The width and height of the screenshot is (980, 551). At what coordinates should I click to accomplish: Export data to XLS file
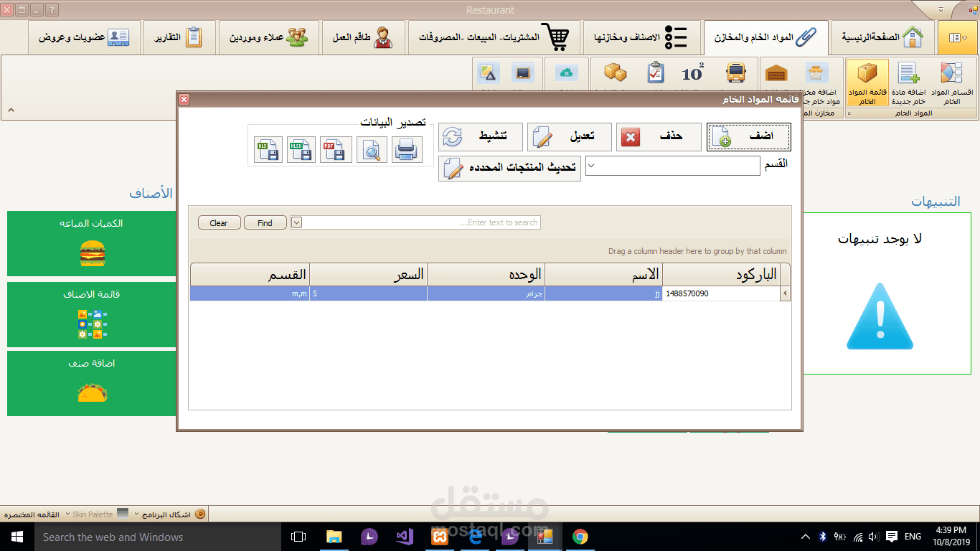(x=268, y=150)
